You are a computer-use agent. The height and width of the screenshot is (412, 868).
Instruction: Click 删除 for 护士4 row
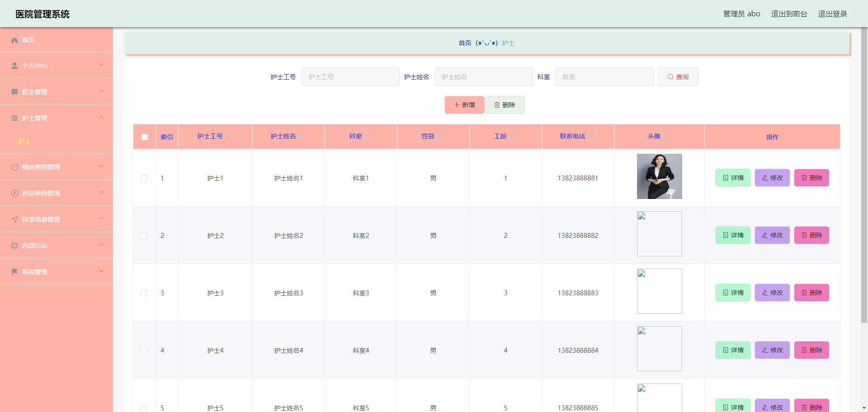click(x=811, y=350)
